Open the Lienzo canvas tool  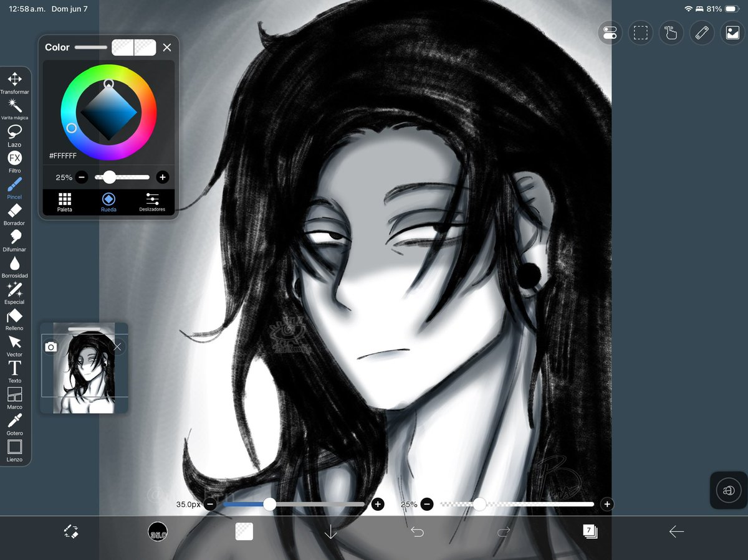[14, 451]
